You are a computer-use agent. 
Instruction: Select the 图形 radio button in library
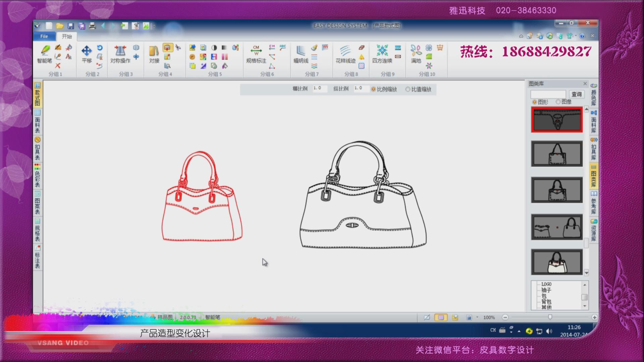(x=534, y=102)
